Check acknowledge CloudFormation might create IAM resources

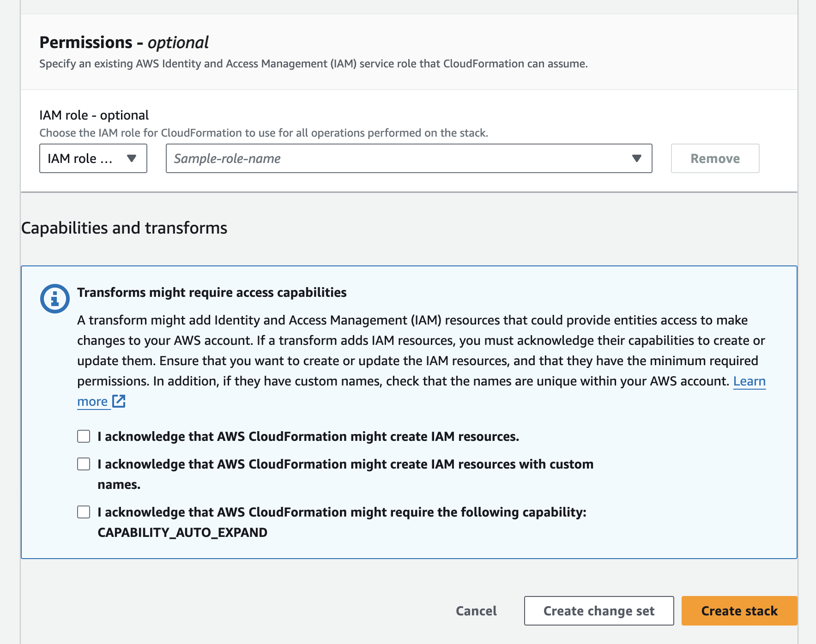(x=84, y=436)
